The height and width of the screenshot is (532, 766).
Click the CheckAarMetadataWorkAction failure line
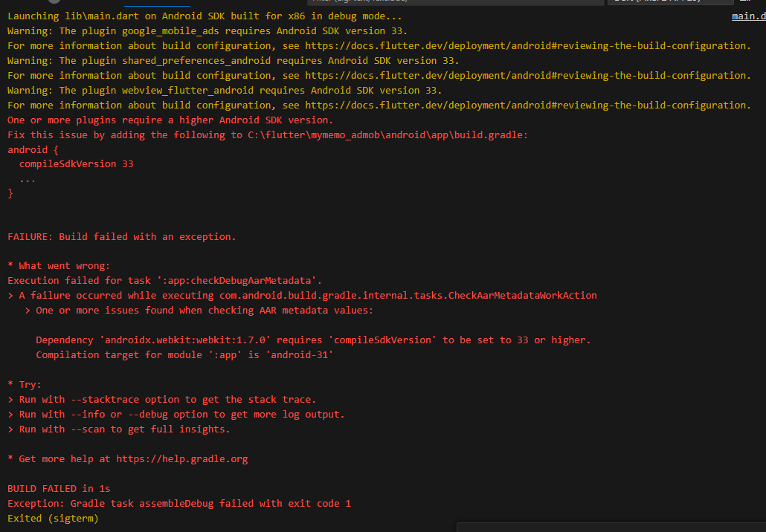point(302,296)
